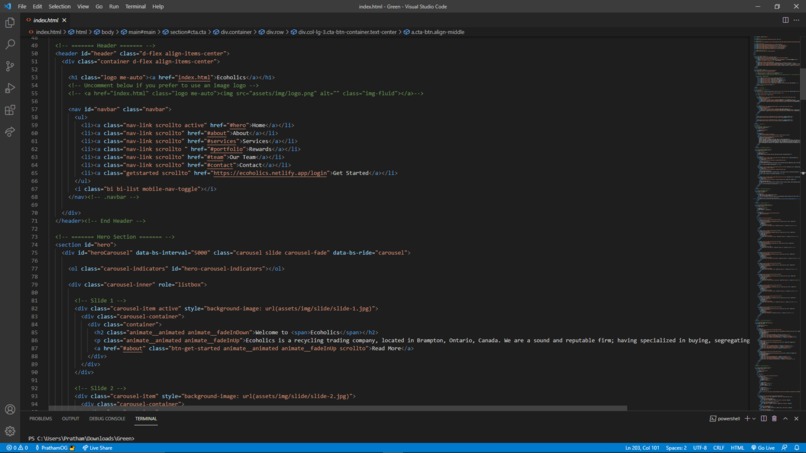Screen dimensions: 806x453
Task: Click body element in the breadcrumb
Action: 107,32
